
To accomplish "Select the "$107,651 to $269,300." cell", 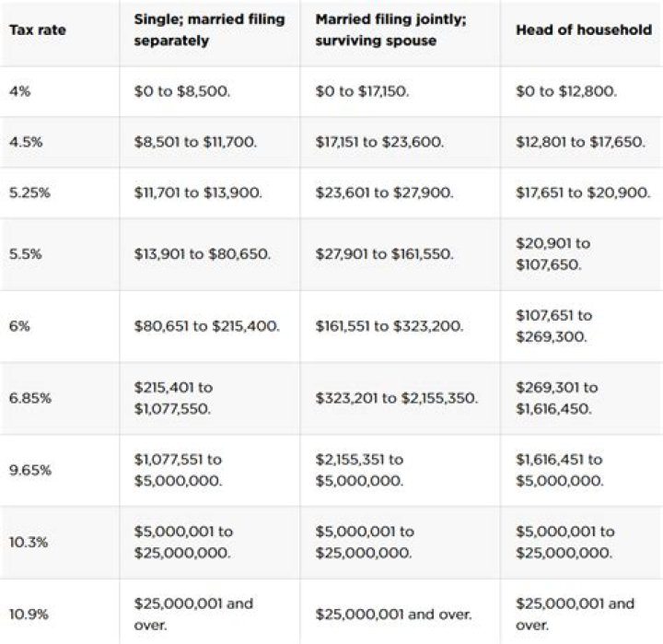I will click(553, 325).
